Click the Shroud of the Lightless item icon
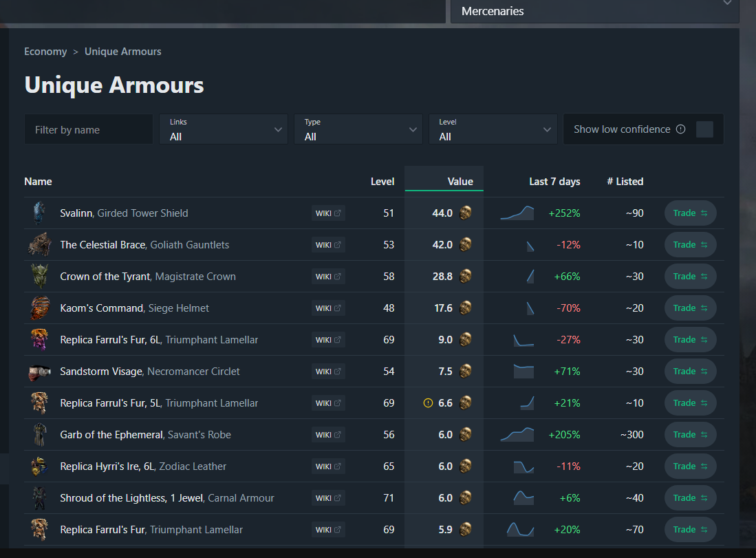 coord(39,498)
